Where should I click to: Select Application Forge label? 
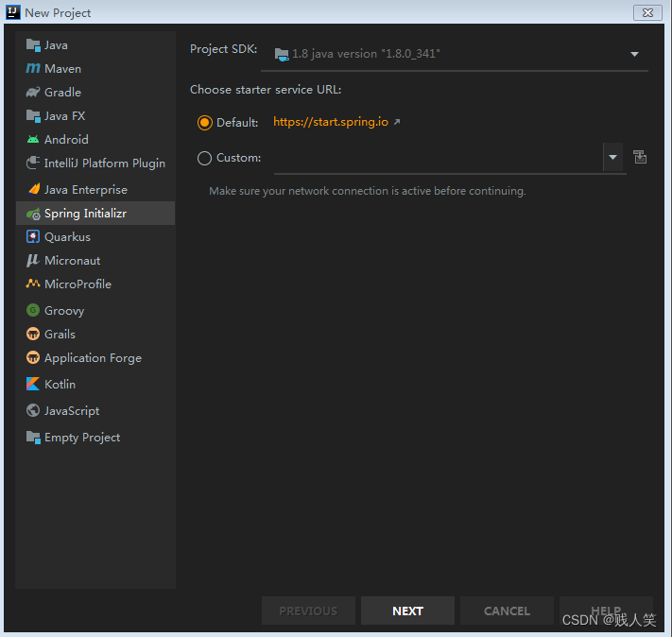93,358
